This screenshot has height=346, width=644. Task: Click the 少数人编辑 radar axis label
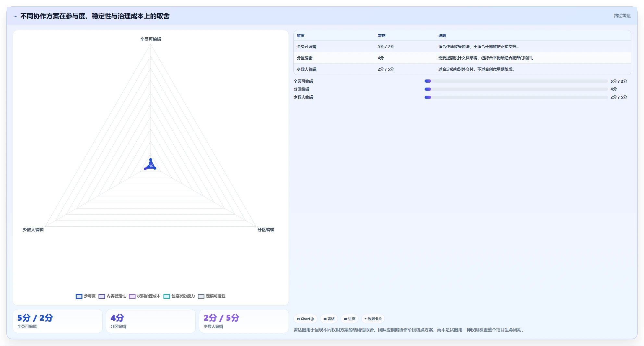click(33, 230)
